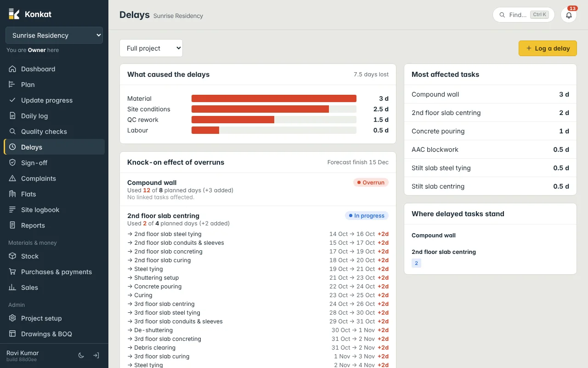Open the Dashboard home icon
The image size is (588, 368).
point(12,69)
